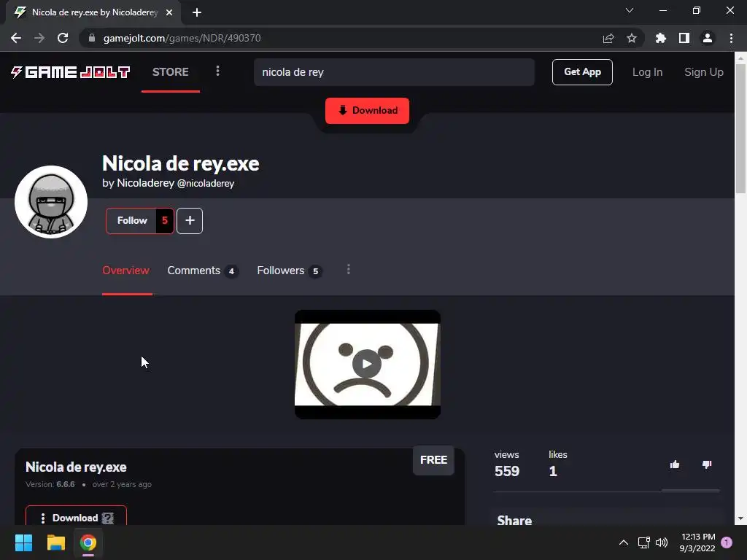The width and height of the screenshot is (747, 560).
Task: Click the red Download button at top
Action: (x=368, y=111)
